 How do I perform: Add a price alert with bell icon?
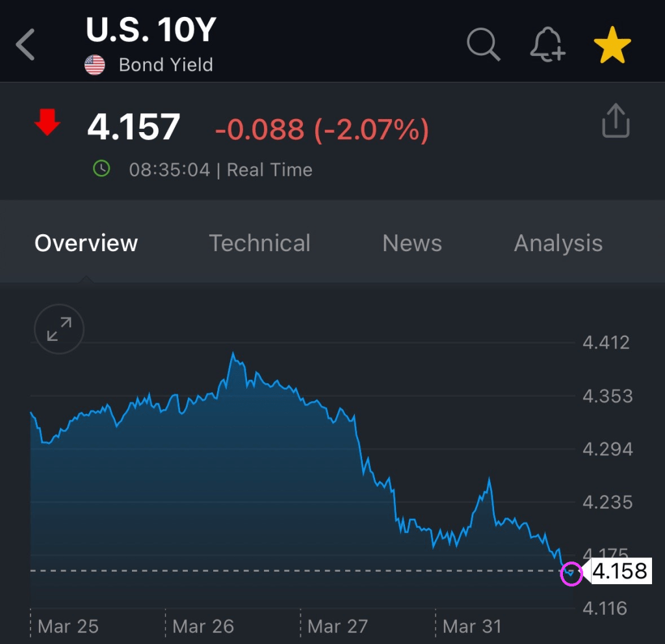pyautogui.click(x=548, y=46)
